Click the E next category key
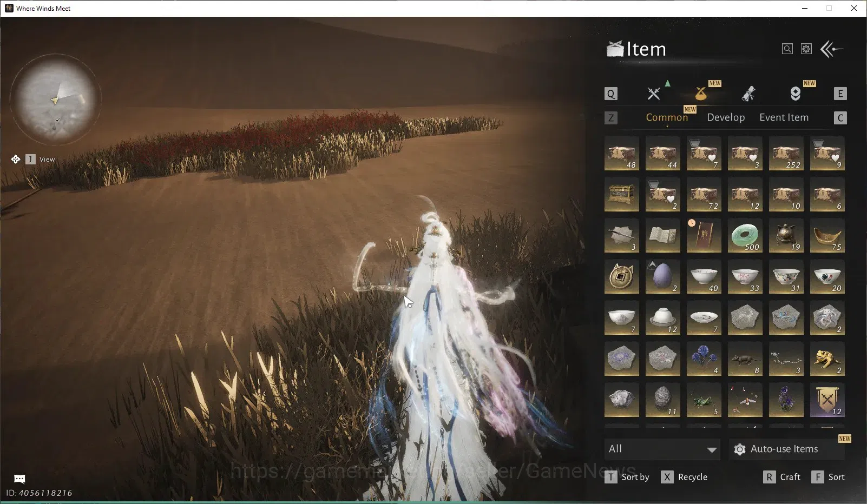The width and height of the screenshot is (867, 504). [x=840, y=94]
